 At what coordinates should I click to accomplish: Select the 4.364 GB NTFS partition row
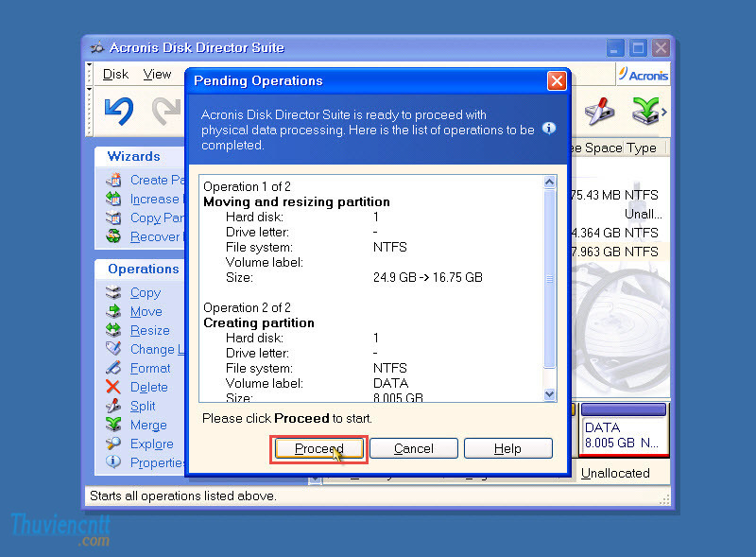click(619, 233)
